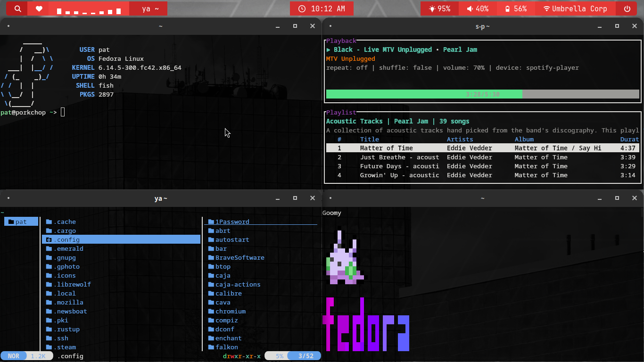Click the 'ya ~' window title in top bar
This screenshot has width=644, height=362.
point(154,8)
